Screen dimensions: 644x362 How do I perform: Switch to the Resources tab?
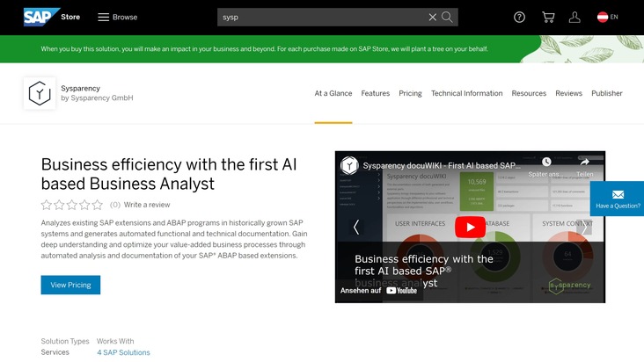[529, 93]
